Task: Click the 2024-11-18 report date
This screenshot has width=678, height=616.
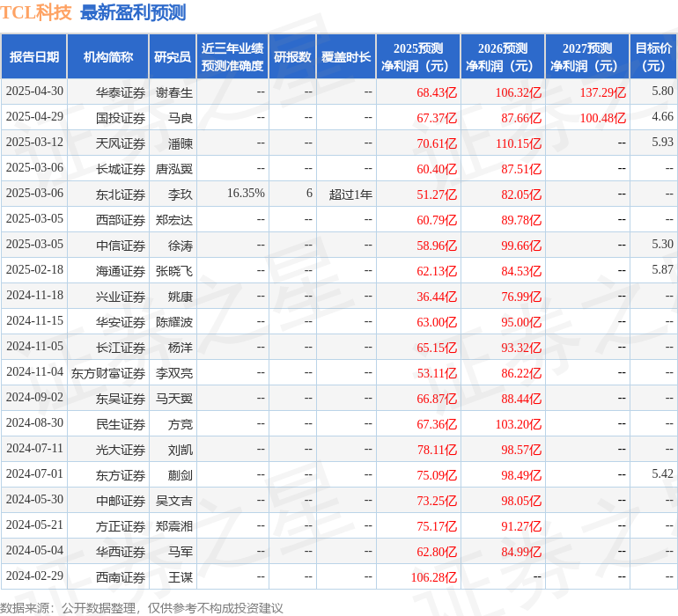Action: pos(34,296)
